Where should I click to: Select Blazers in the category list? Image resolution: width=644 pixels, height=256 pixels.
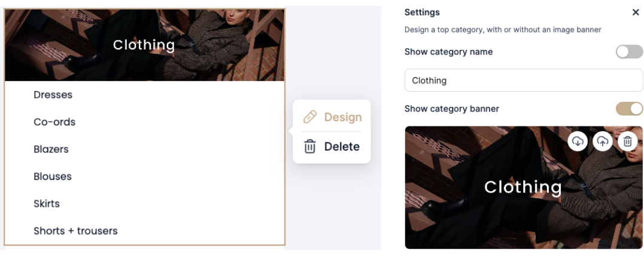(51, 149)
